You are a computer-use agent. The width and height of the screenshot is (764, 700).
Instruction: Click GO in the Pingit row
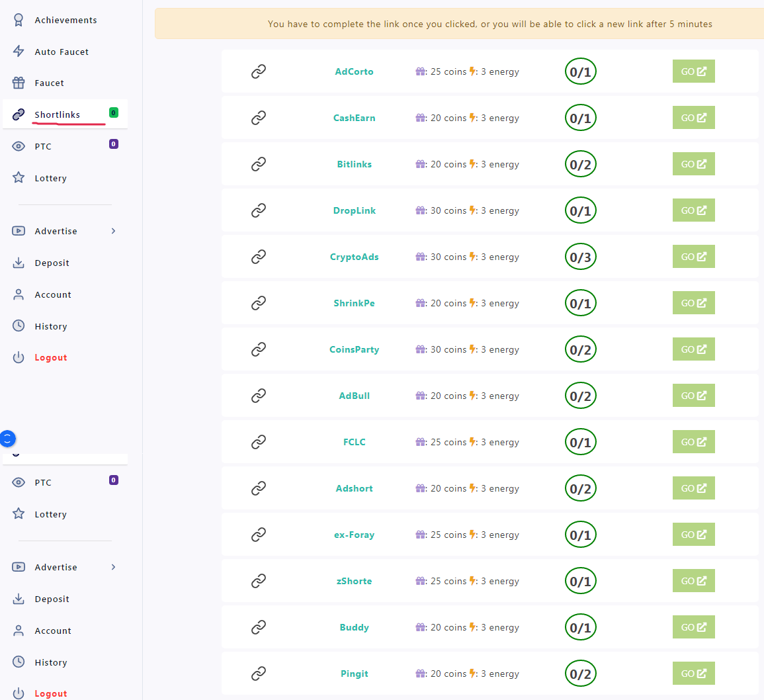pyautogui.click(x=693, y=673)
